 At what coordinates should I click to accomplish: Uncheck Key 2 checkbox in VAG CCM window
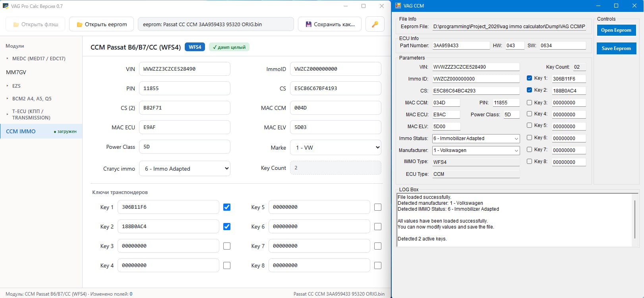pyautogui.click(x=529, y=90)
